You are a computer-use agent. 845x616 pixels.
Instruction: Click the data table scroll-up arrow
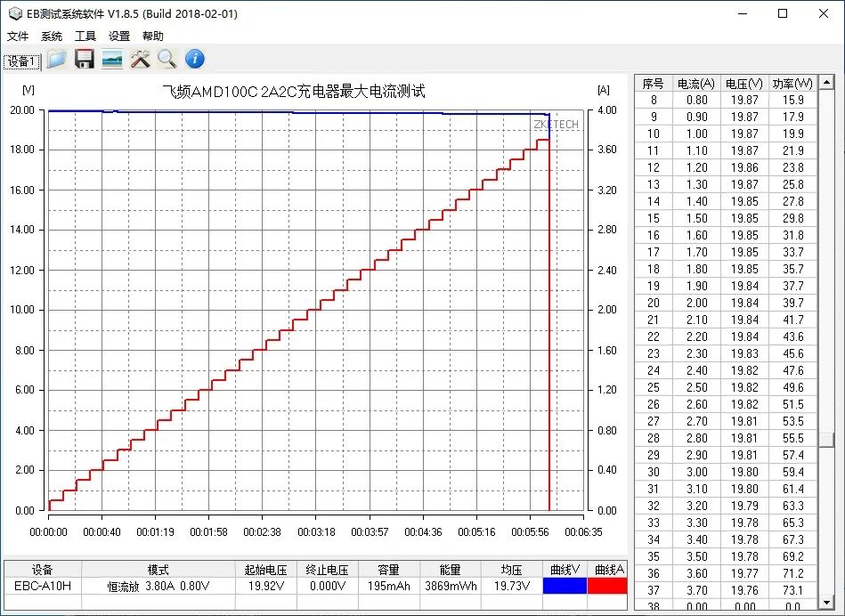826,82
